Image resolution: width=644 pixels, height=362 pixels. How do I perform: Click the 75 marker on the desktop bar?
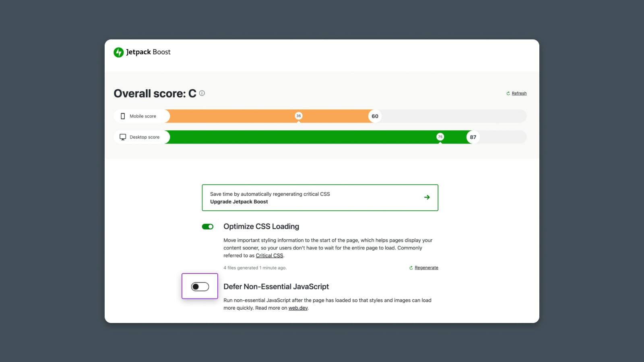(x=440, y=137)
